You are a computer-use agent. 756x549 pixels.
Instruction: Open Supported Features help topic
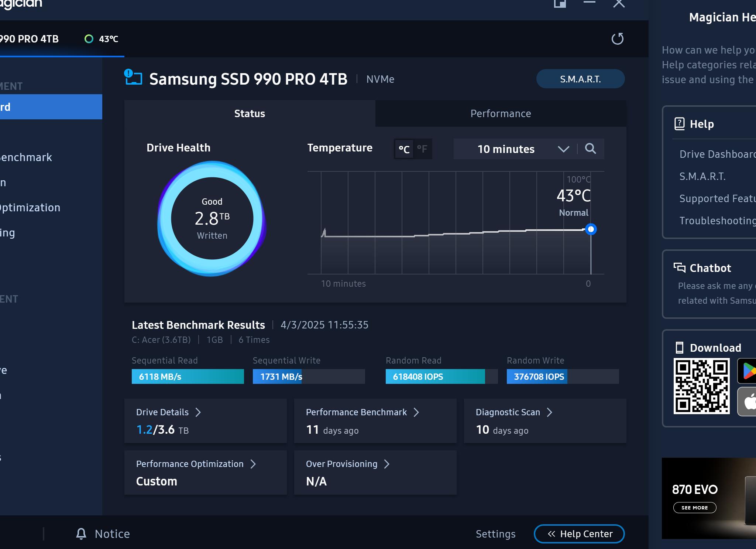click(x=717, y=198)
